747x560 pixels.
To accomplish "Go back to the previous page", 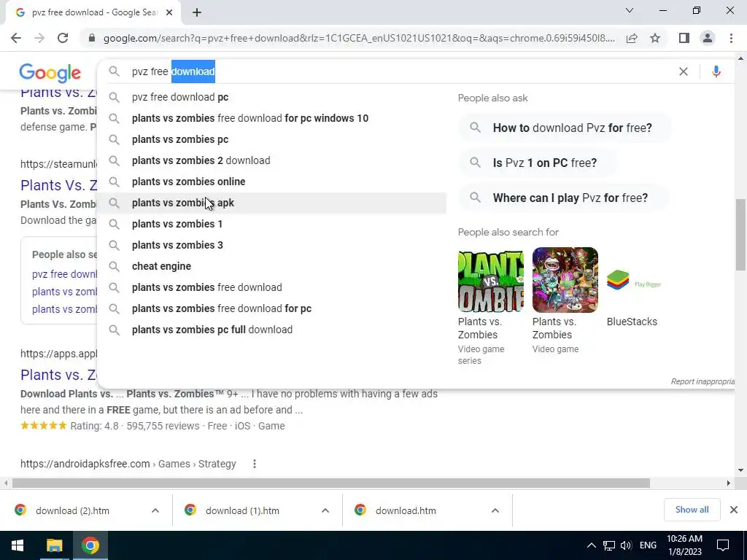I will pos(16,38).
